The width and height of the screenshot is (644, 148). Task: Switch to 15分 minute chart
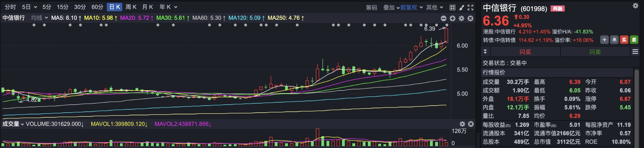[63, 7]
